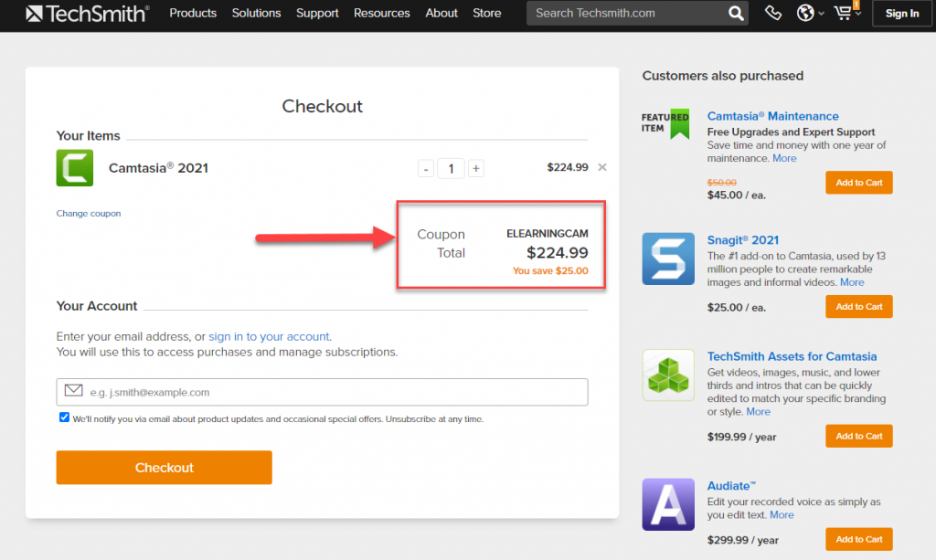
Task: Decrease Camtasia quantity with minus button
Action: coord(426,169)
